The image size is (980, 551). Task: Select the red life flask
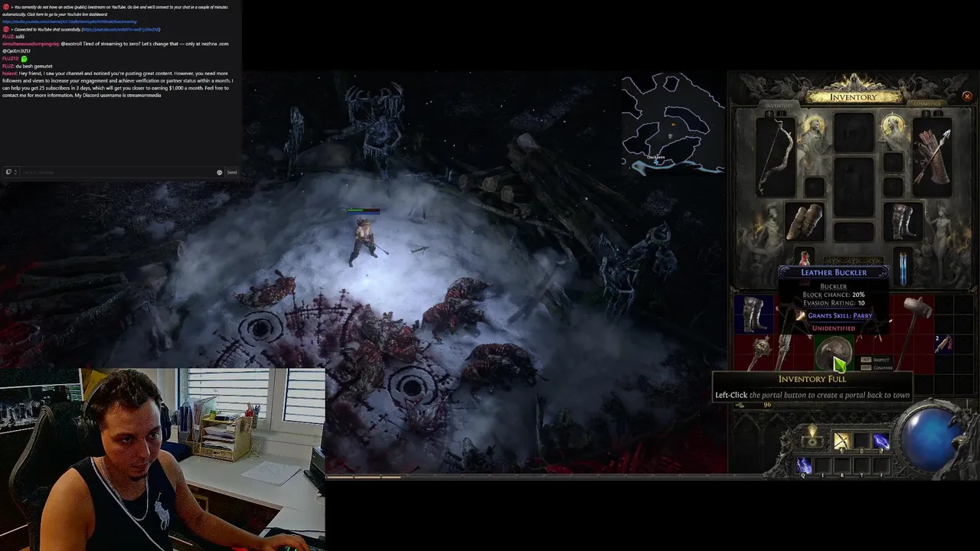pos(804,258)
